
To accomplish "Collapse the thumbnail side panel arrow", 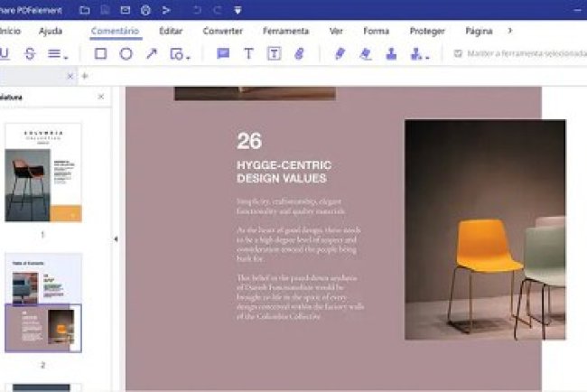I will coord(116,239).
